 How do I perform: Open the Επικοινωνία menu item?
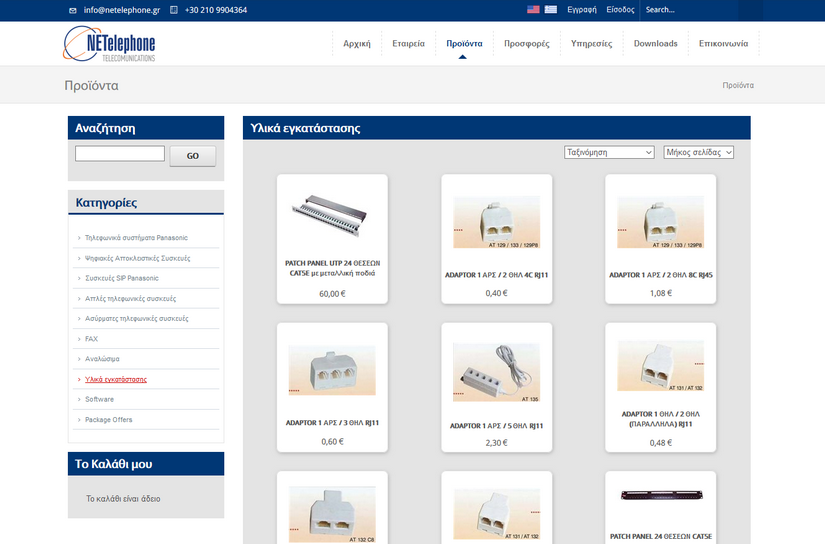726,44
